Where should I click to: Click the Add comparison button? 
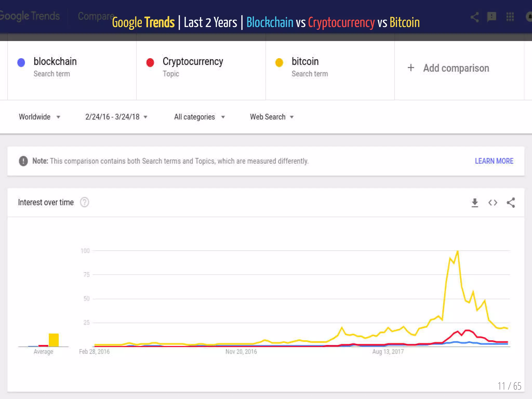456,68
